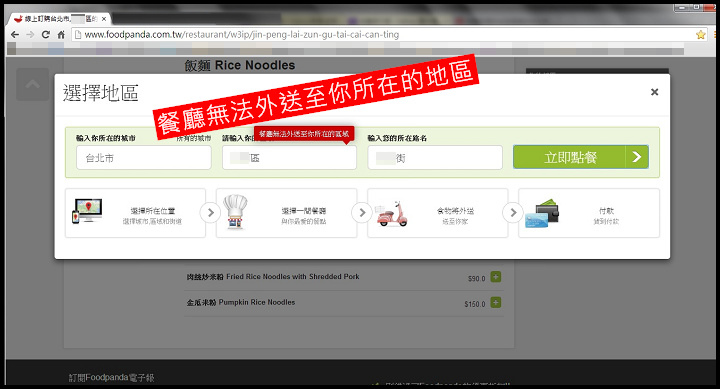Screen dimensions: 720x389
Task: Add Pumpkin Rice Noodles to order
Action: point(495,303)
